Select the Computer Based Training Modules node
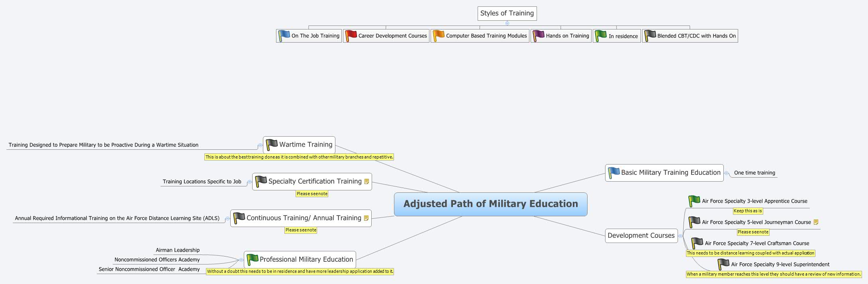This screenshot has width=868, height=284. tap(480, 36)
